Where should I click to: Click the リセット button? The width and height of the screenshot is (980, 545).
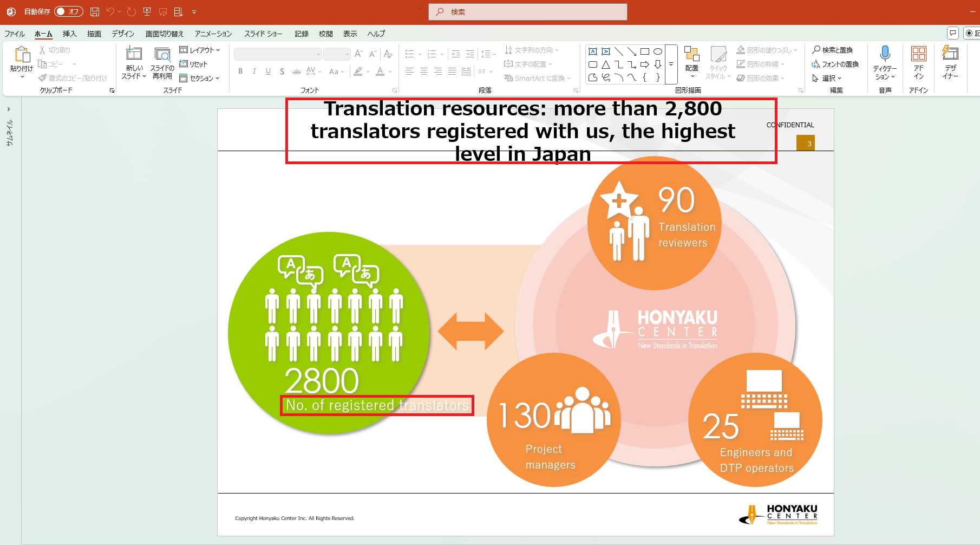tap(193, 64)
